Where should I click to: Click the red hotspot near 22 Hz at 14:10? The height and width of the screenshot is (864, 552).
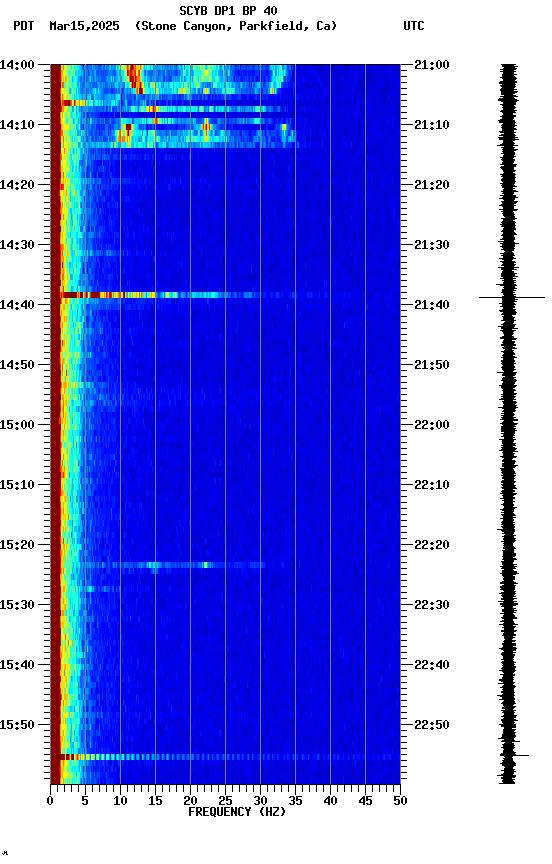coord(206,128)
